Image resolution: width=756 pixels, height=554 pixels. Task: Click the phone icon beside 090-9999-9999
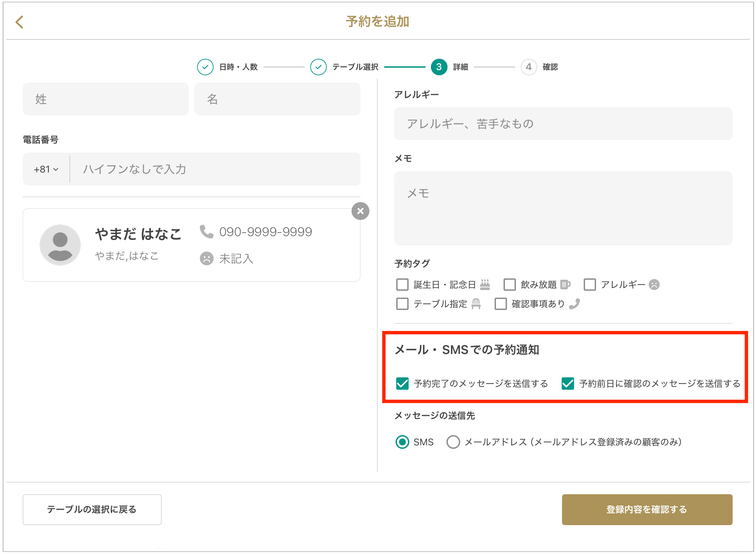(x=206, y=232)
